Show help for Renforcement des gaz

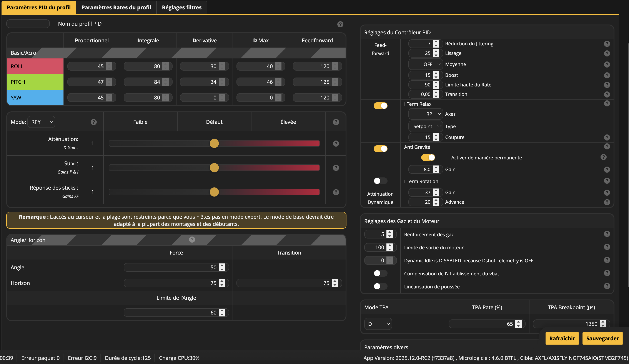[x=607, y=234]
